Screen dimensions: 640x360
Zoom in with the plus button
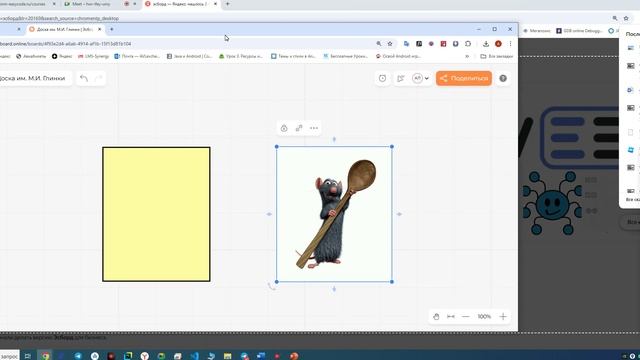tap(503, 317)
